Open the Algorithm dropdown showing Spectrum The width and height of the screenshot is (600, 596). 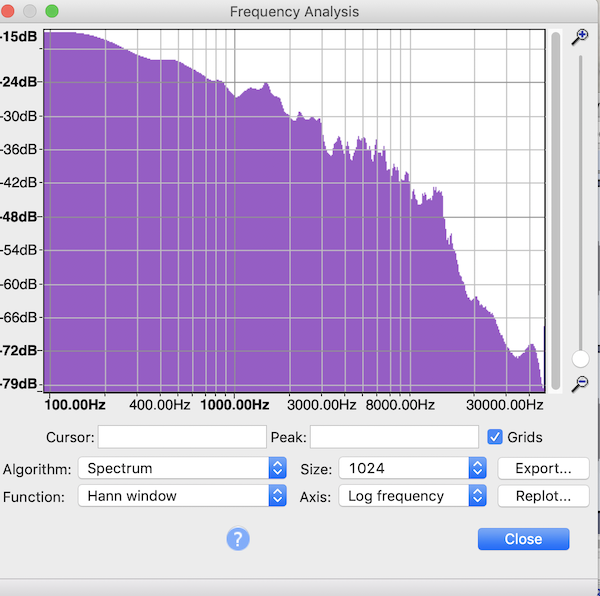[183, 468]
